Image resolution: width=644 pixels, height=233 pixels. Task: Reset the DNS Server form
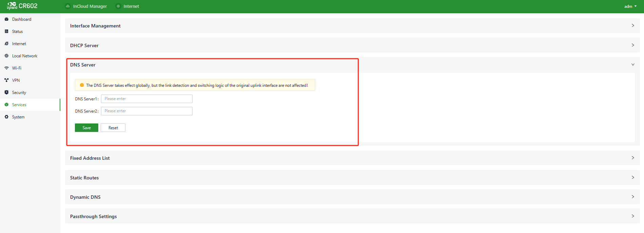click(x=113, y=128)
